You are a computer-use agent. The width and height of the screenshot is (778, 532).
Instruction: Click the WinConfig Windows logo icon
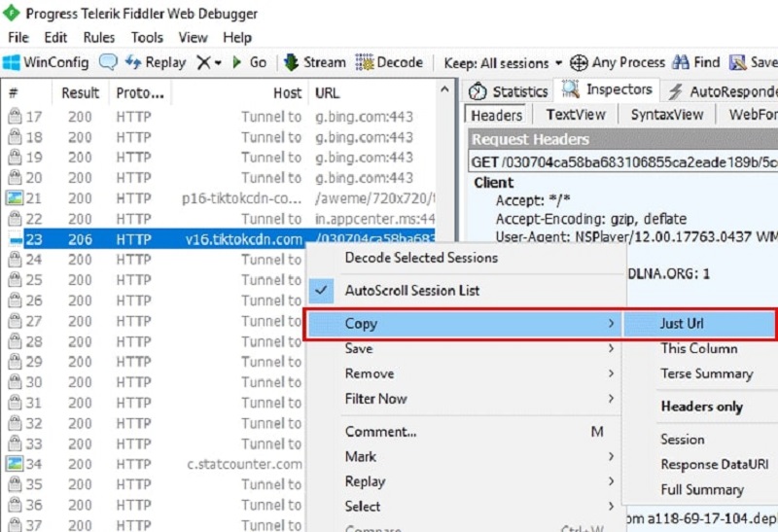[x=12, y=62]
